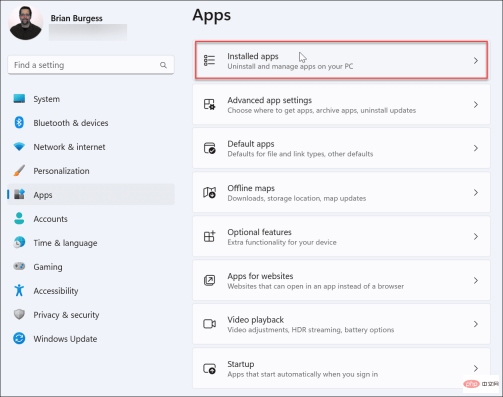Select Accounts label in sidebar

tap(50, 219)
